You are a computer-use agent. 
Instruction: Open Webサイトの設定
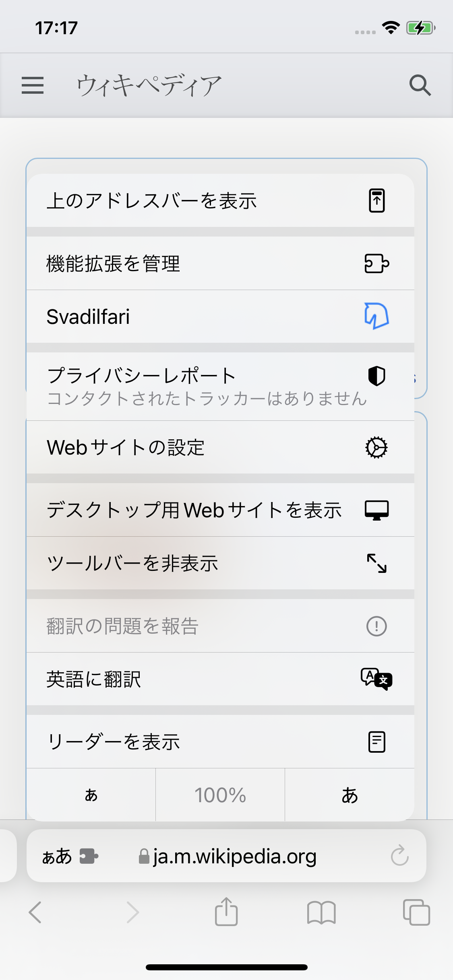point(220,447)
